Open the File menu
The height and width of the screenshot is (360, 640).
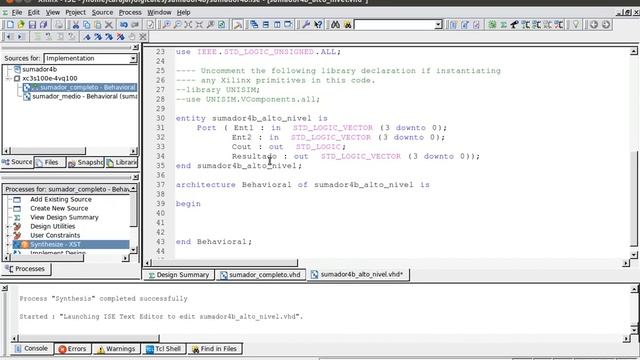(17, 12)
